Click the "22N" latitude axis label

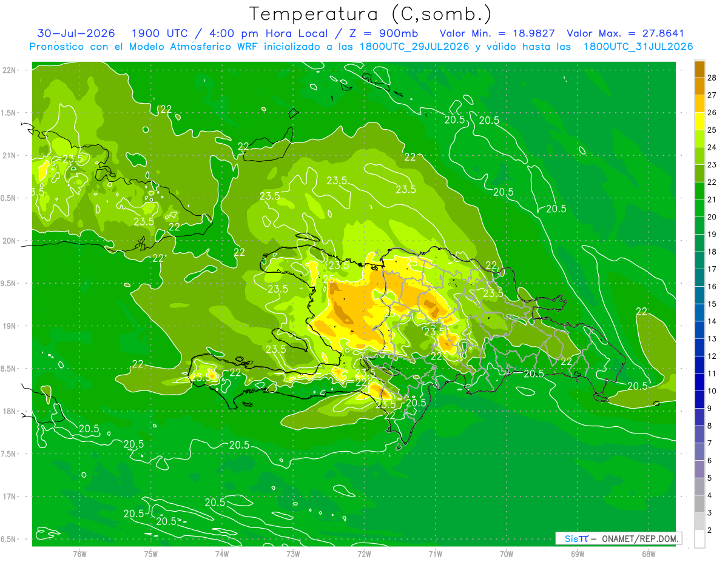(x=10, y=70)
